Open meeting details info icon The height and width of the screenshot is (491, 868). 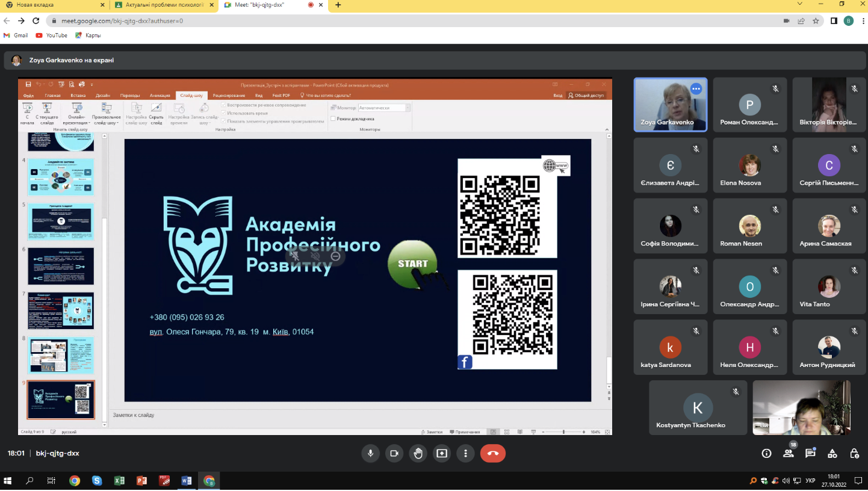tap(766, 453)
